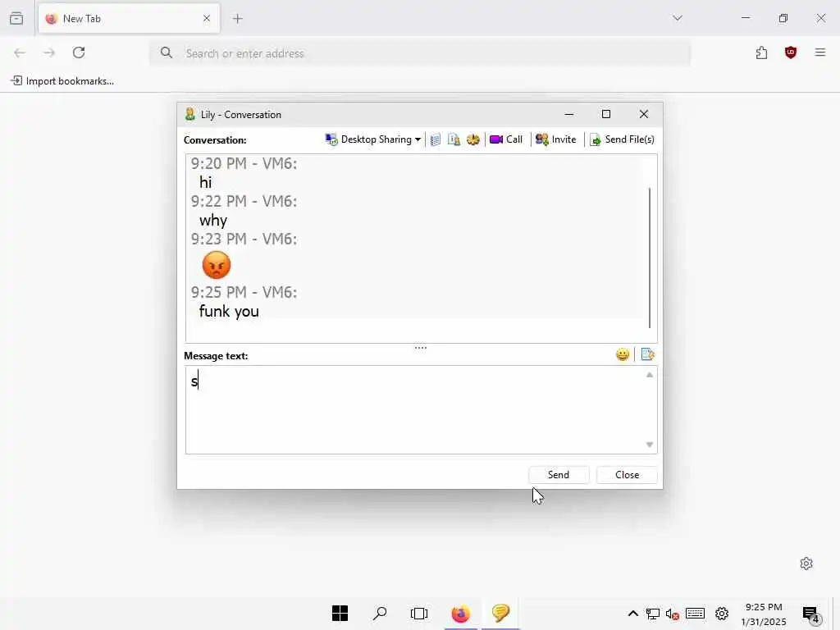Click Send File(s) in toolbar
Image resolution: width=840 pixels, height=630 pixels.
pyautogui.click(x=622, y=139)
